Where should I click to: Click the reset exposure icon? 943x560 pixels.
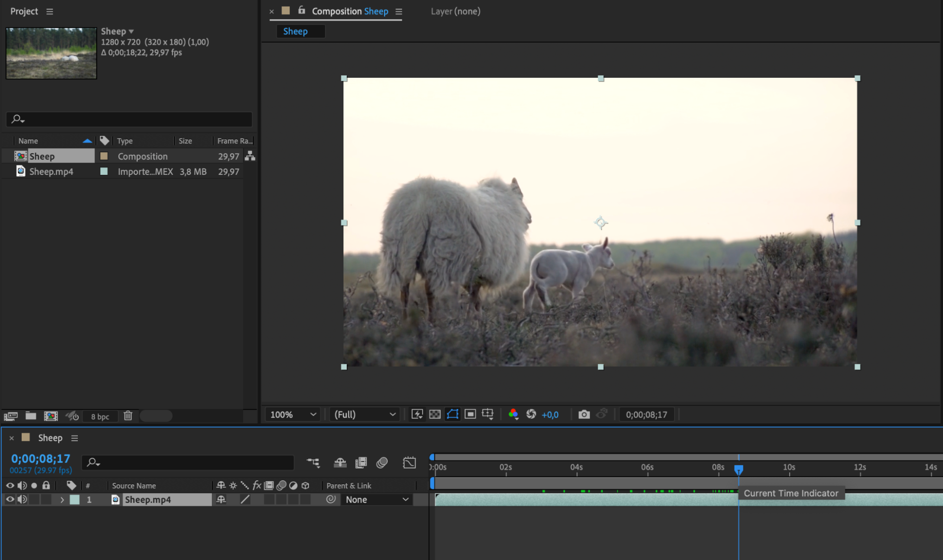[531, 414]
